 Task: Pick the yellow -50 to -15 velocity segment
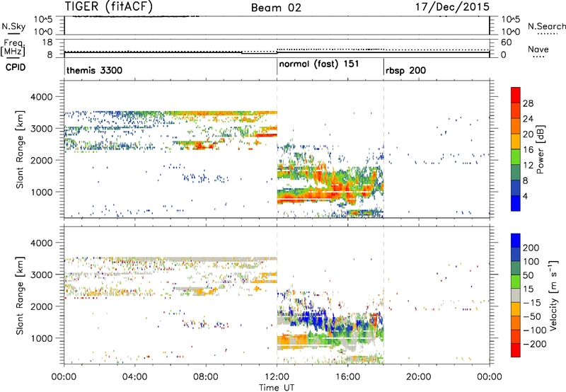(x=516, y=309)
